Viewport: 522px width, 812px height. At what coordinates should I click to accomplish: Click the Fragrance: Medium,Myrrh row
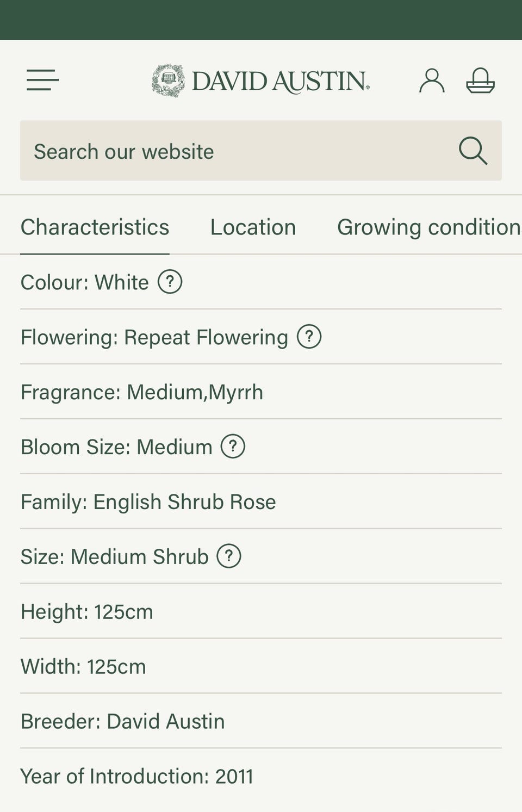pyautogui.click(x=261, y=392)
